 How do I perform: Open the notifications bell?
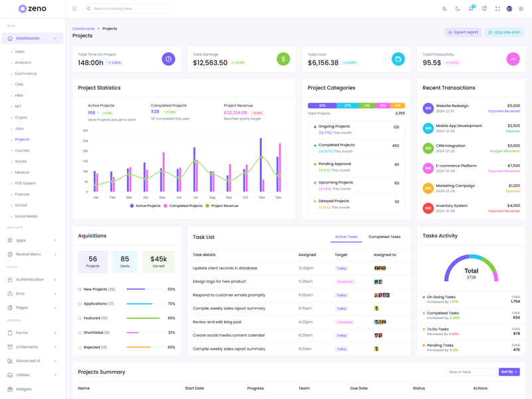tap(484, 9)
